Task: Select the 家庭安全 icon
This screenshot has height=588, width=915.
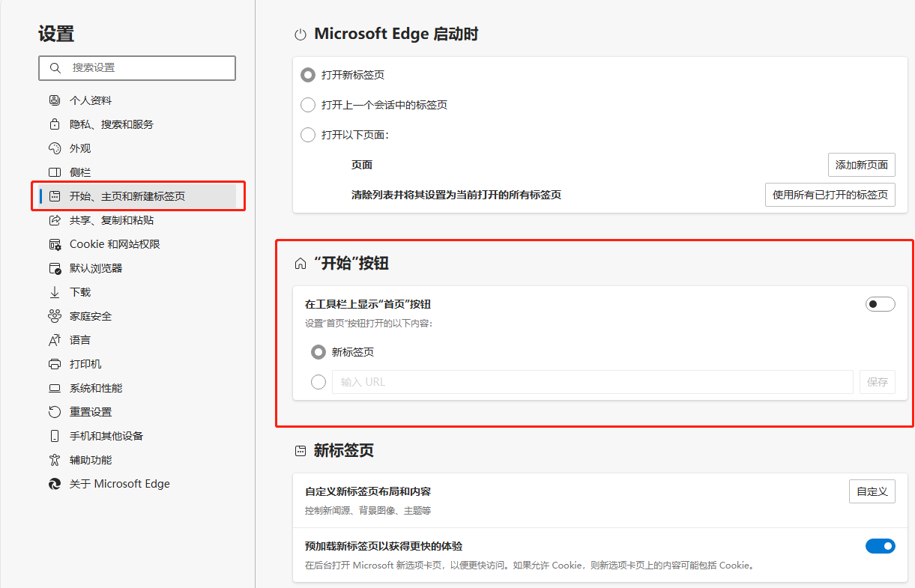Action: point(55,315)
